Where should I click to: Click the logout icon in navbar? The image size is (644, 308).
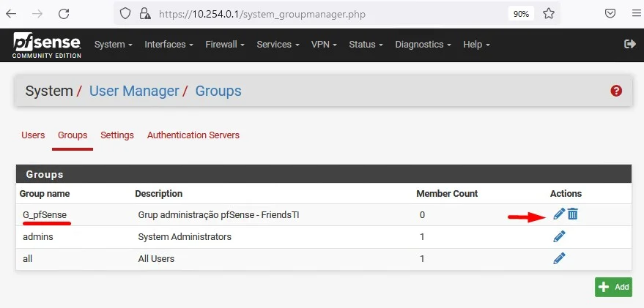coord(629,45)
